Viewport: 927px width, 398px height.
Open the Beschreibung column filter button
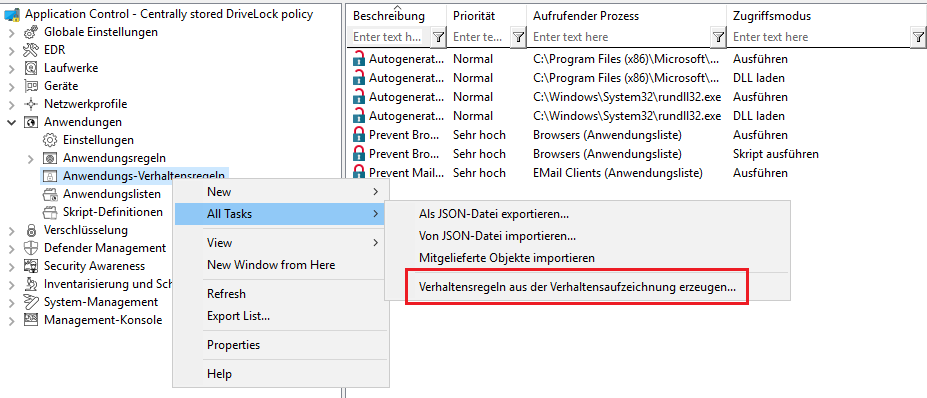(x=438, y=37)
